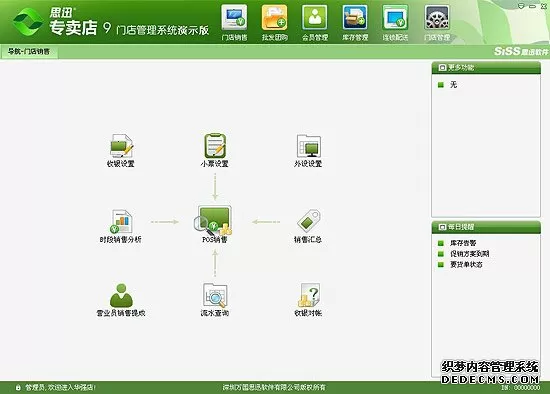Viewport: 550px width, 394px height.
Task: Open the 促销方案到期 reminder link
Action: point(470,254)
